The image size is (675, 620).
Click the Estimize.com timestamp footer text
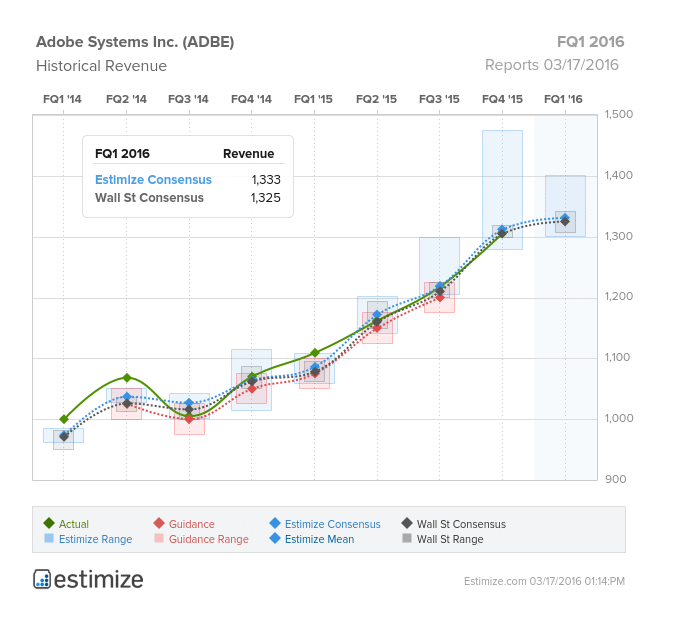pyautogui.click(x=544, y=581)
